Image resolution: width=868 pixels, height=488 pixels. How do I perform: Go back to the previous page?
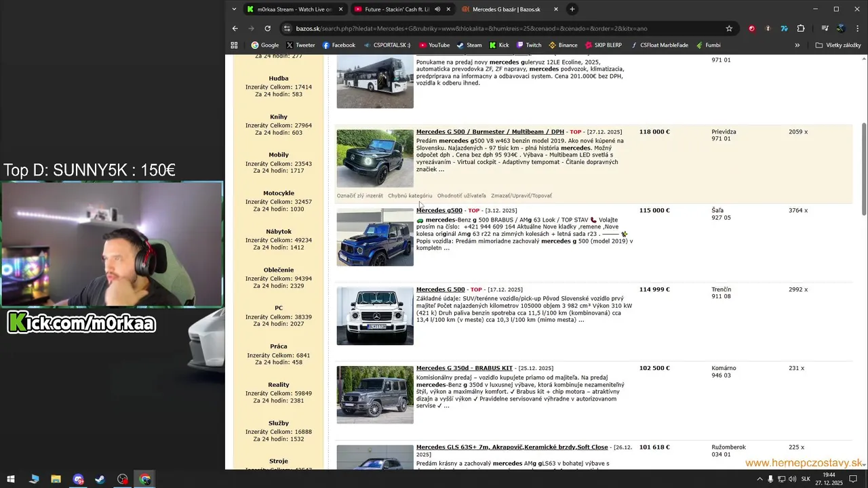click(235, 28)
